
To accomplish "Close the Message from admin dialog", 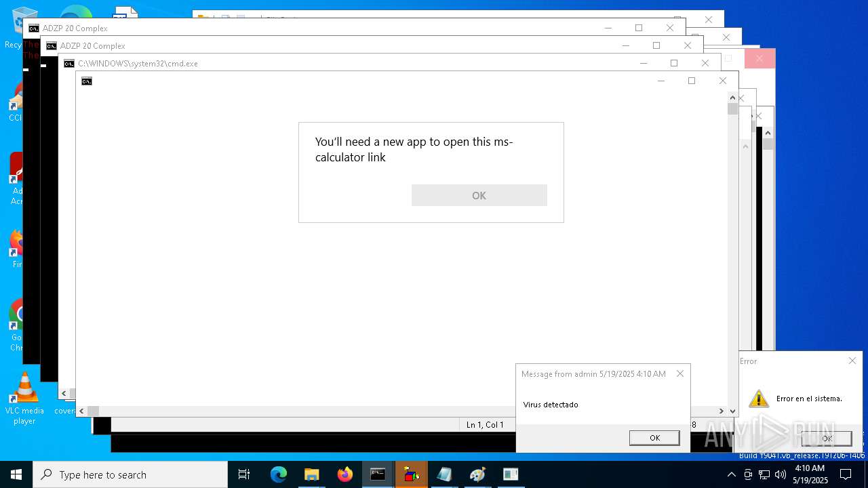I will pyautogui.click(x=679, y=373).
